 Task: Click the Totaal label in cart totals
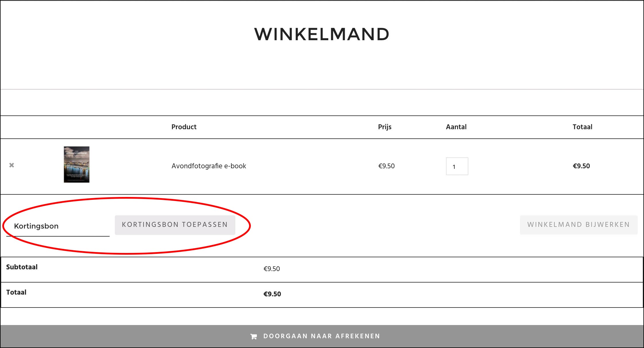pyautogui.click(x=16, y=292)
